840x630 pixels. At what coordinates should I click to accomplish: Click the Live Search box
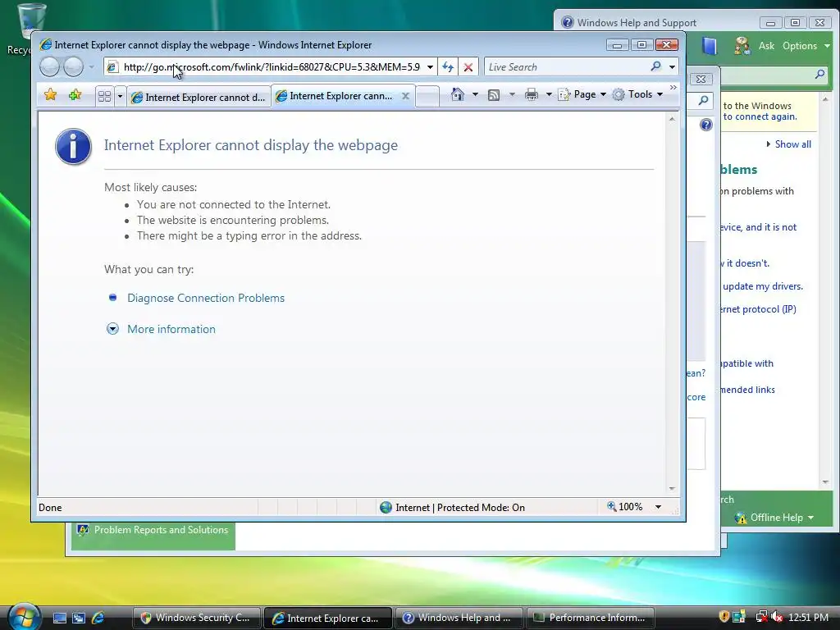pyautogui.click(x=566, y=67)
